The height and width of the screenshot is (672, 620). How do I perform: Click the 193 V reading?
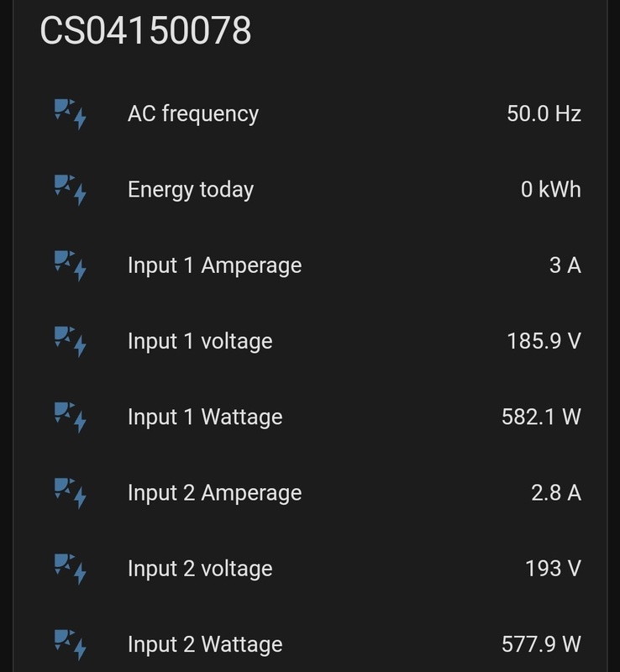[x=553, y=568]
